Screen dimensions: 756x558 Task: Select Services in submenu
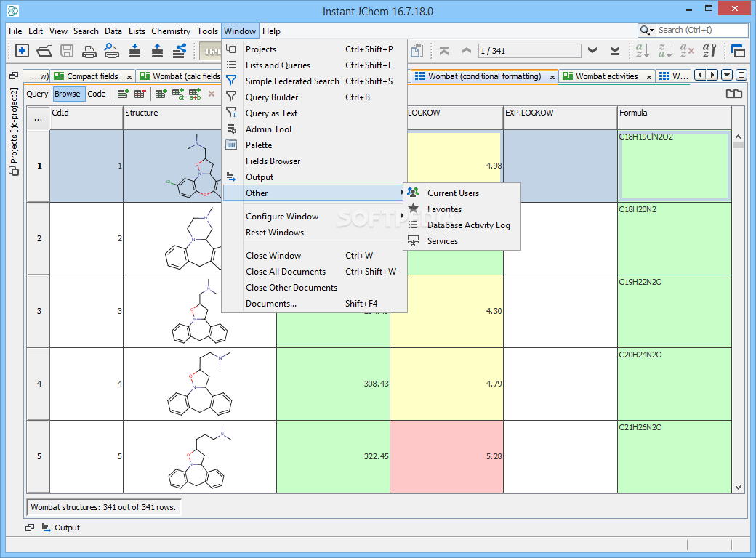(462, 241)
